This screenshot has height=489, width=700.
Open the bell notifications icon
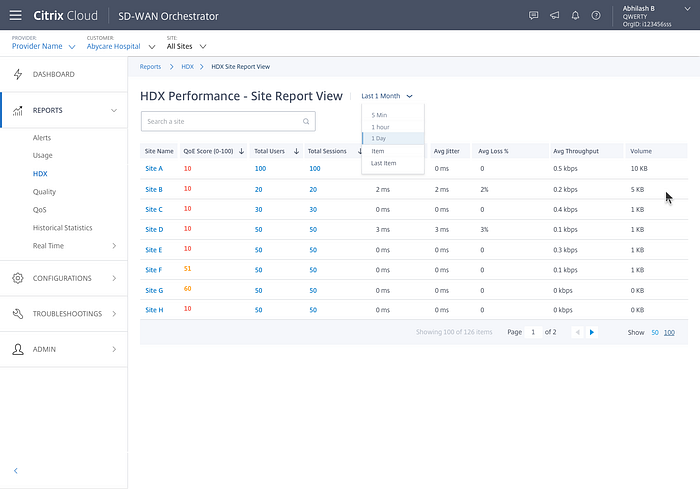(575, 15)
